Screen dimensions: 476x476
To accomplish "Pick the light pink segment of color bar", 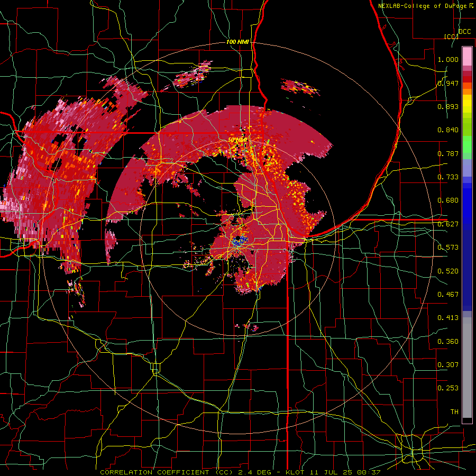I will (x=467, y=57).
